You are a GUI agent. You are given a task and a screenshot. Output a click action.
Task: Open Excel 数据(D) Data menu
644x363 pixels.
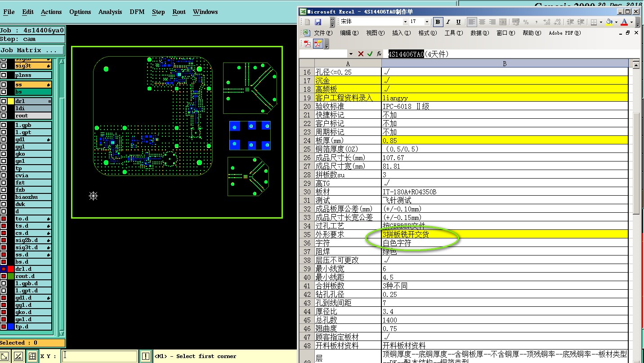tap(479, 33)
